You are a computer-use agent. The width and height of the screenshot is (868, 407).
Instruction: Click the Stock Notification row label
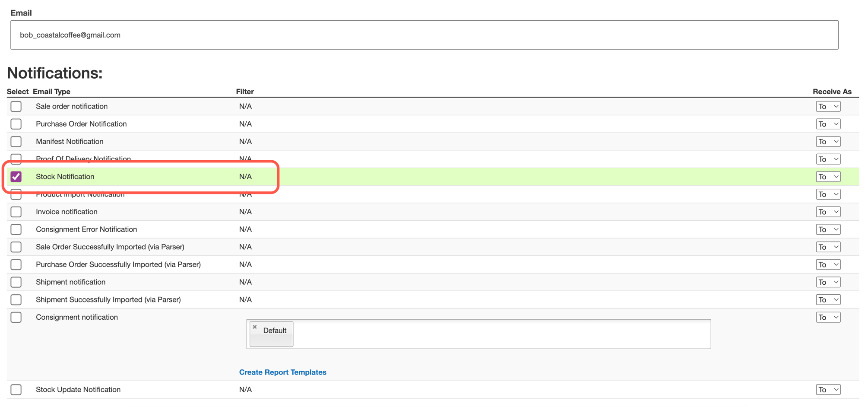[65, 177]
